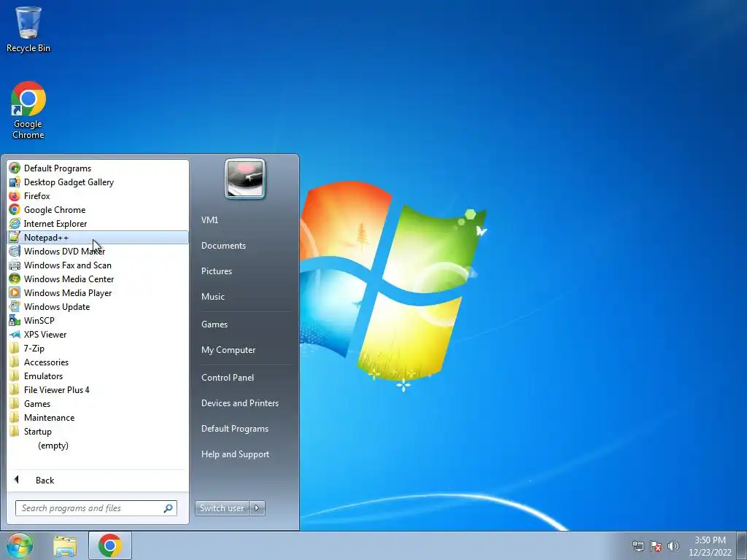Click the magnifier icon in search box
The image size is (747, 560).
tap(169, 508)
